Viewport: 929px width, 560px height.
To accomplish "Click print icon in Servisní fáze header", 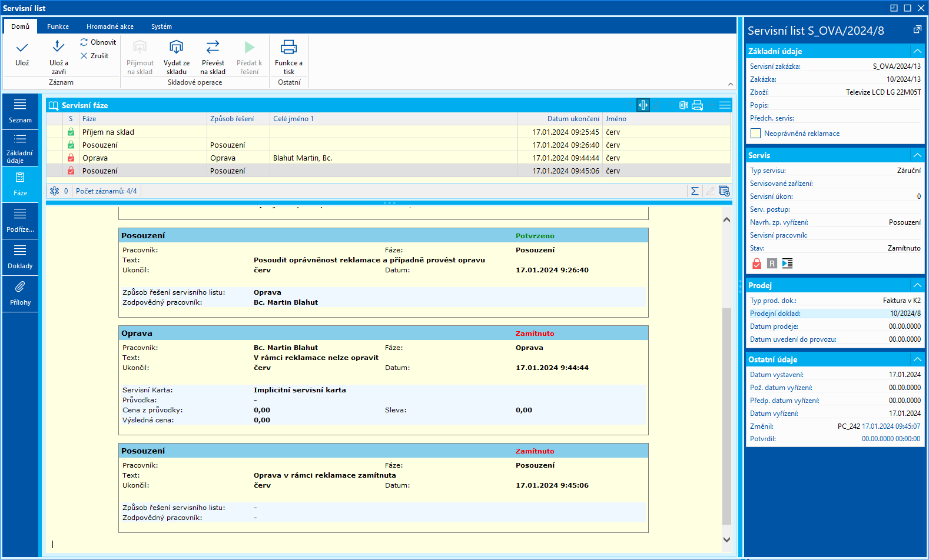I will click(698, 105).
